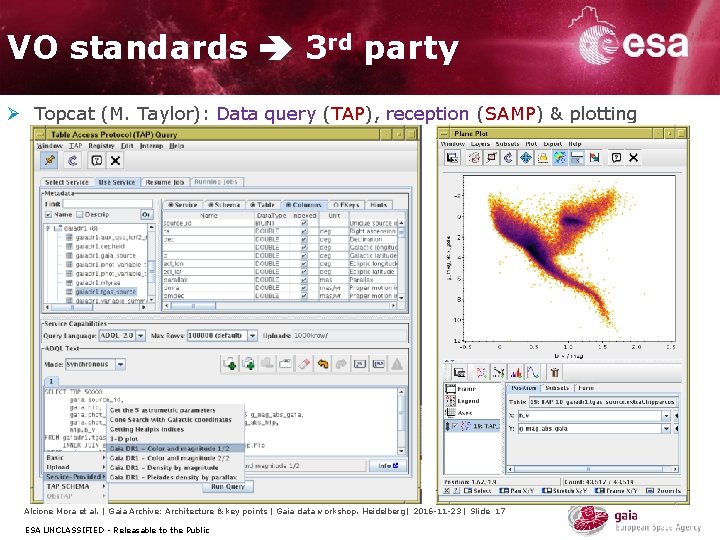
Task: Open help icon in TAP Query toolbar
Action: (x=96, y=160)
